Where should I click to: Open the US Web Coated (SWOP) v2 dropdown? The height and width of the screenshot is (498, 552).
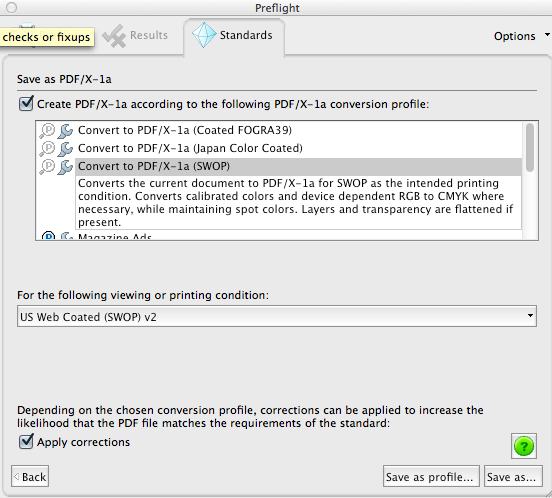(x=277, y=316)
